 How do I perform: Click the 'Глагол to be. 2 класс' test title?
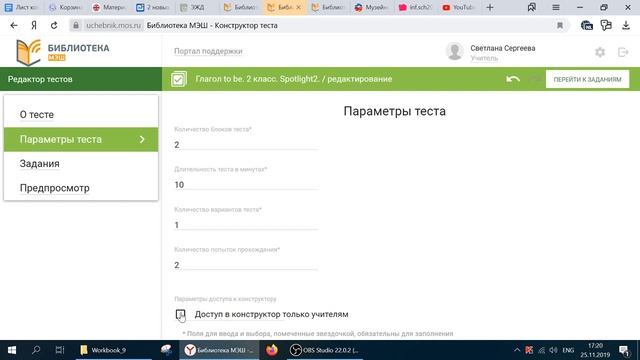point(294,79)
